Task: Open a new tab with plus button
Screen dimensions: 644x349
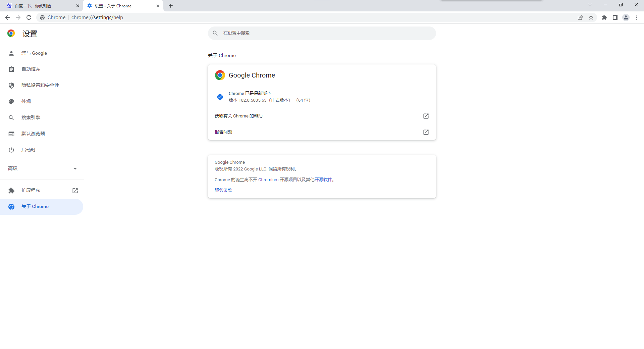Action: pyautogui.click(x=171, y=6)
